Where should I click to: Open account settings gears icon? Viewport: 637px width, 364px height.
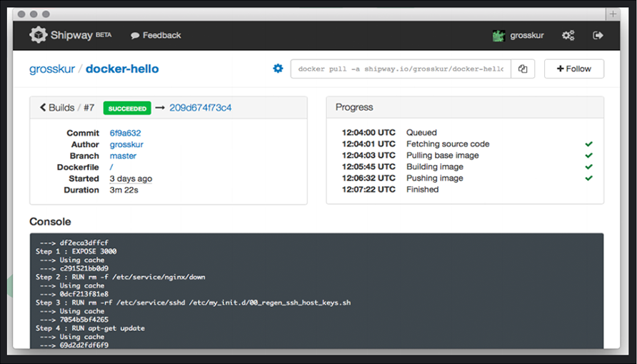(568, 35)
